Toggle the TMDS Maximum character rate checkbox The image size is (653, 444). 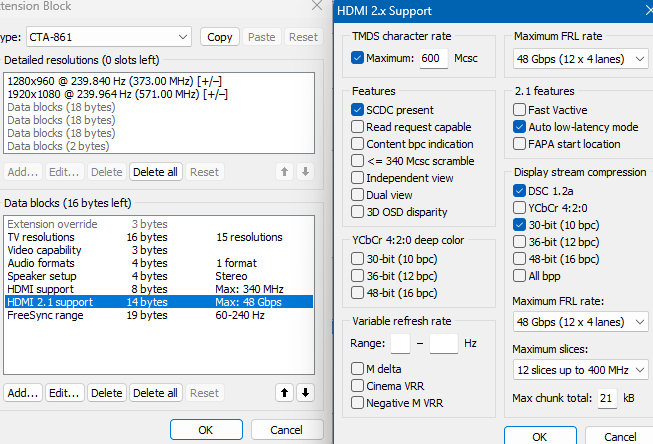click(x=358, y=58)
